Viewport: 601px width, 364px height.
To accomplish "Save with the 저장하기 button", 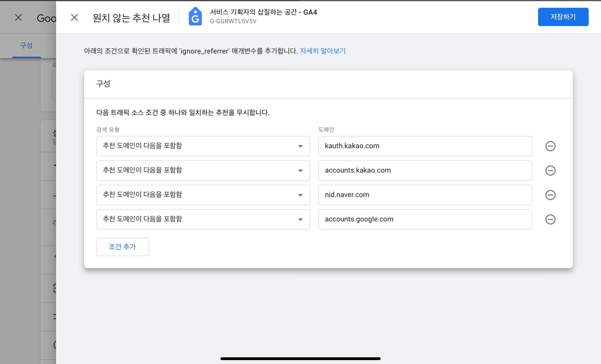I will coord(563,17).
